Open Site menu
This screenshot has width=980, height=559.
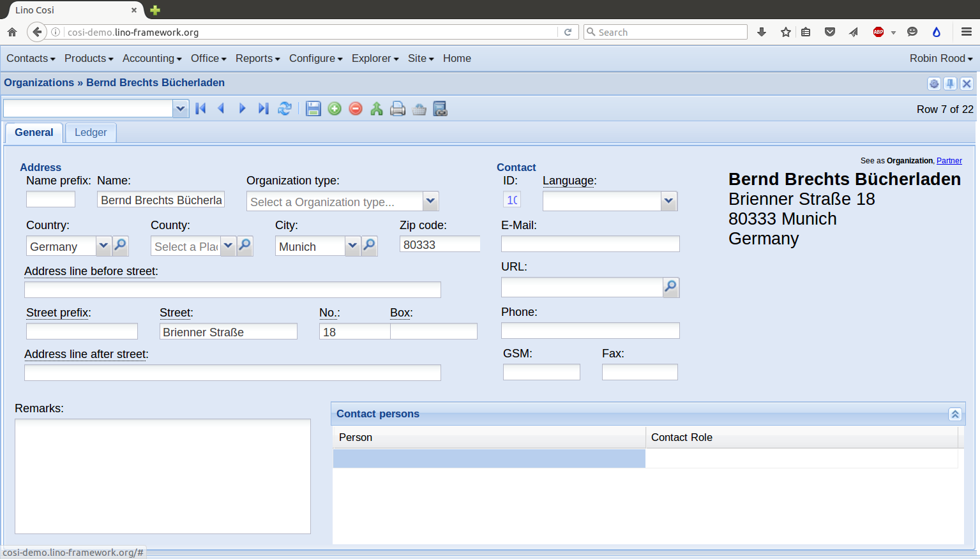click(x=421, y=58)
